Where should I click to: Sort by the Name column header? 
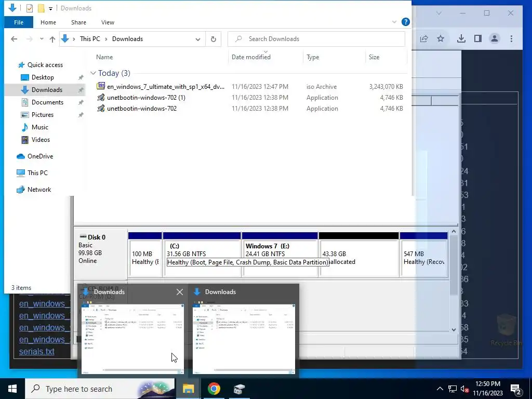click(104, 57)
